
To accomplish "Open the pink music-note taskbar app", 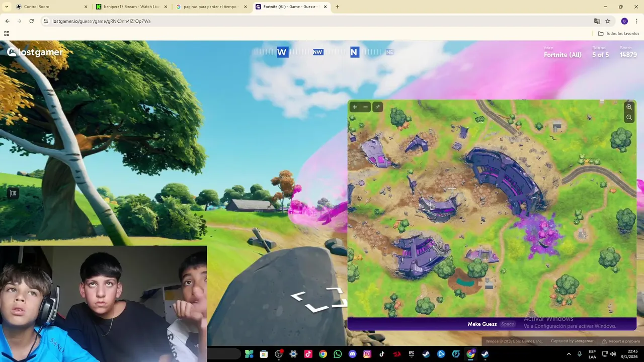I will coord(308,354).
